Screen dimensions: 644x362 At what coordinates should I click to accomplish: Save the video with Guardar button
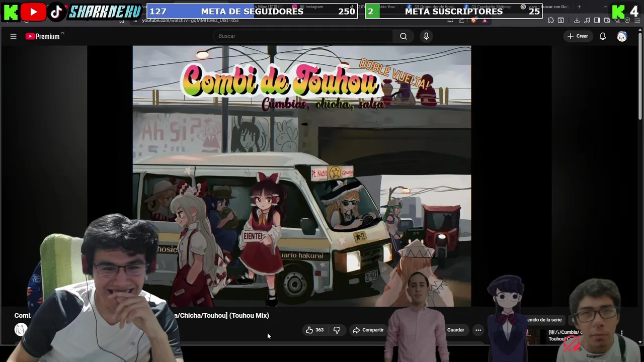[x=455, y=330]
